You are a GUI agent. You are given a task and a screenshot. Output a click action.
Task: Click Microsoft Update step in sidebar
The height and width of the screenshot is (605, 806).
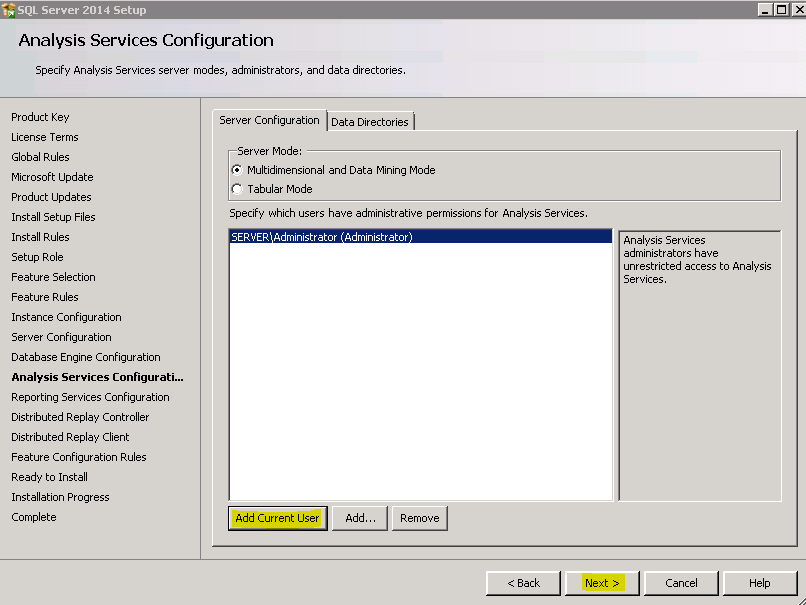tap(52, 177)
